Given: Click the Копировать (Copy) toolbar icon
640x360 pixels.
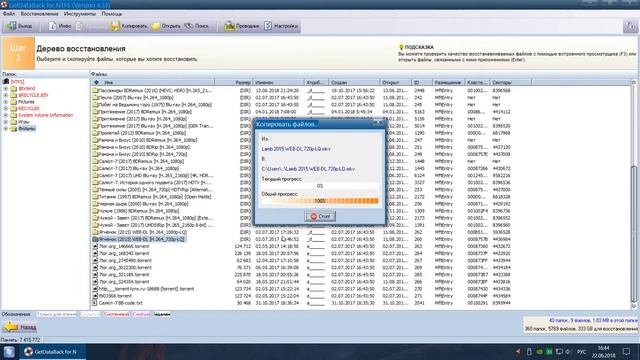Looking at the screenshot, I should pos(115,26).
